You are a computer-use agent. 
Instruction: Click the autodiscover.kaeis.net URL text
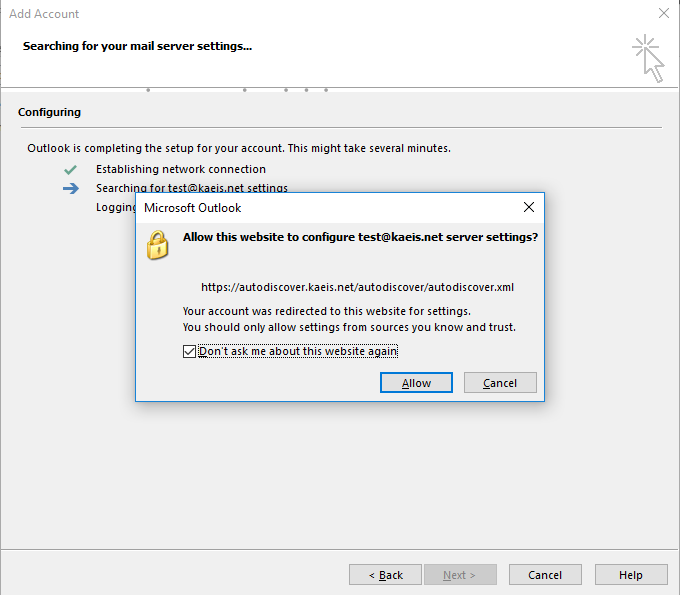(x=357, y=287)
